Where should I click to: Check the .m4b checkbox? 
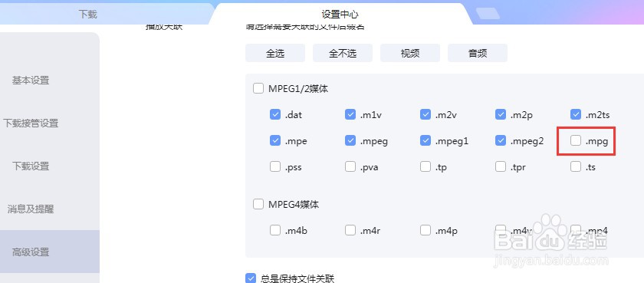click(275, 230)
